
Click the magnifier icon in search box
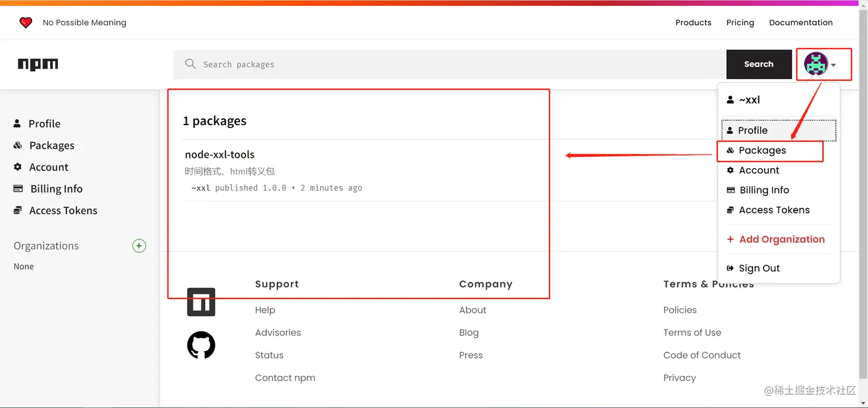click(191, 64)
